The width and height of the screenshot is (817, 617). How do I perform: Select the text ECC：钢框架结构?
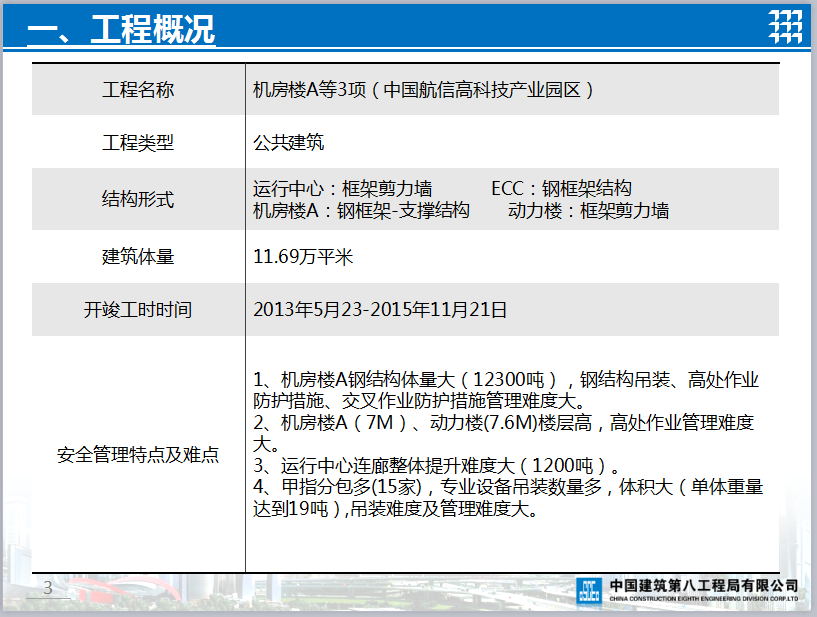(x=562, y=188)
